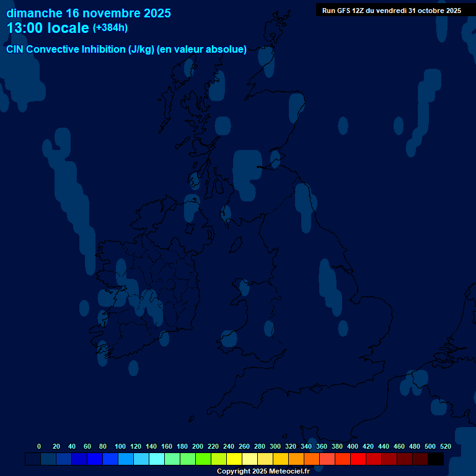Click the light blue swatch under 100
Viewport: 476px width, 476px height.
(126, 459)
